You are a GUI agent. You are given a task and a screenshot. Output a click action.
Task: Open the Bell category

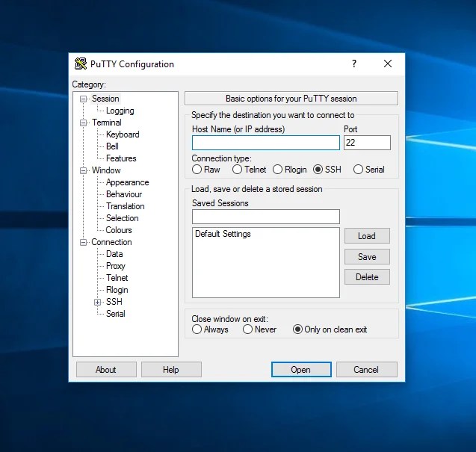tap(112, 146)
